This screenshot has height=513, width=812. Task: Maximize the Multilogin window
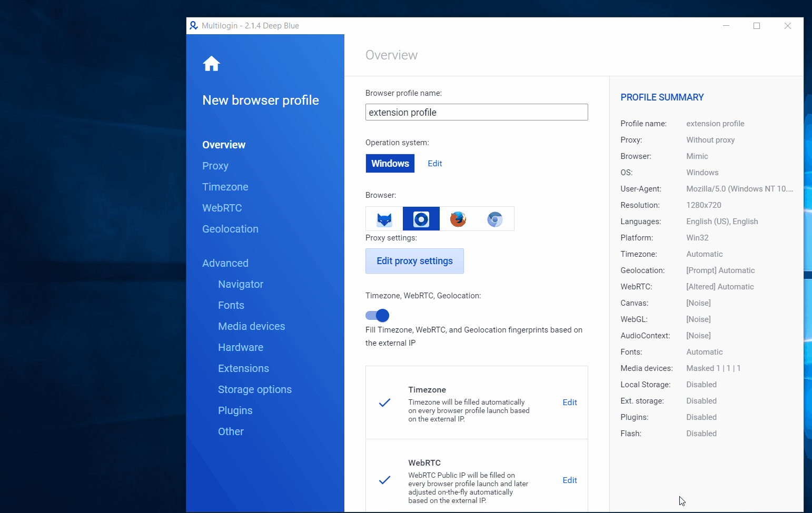(x=757, y=26)
